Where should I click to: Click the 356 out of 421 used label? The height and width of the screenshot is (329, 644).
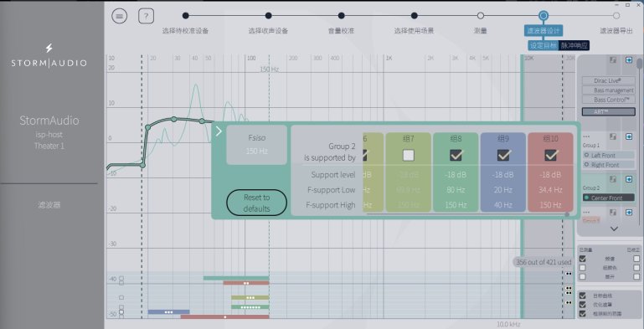tap(543, 262)
